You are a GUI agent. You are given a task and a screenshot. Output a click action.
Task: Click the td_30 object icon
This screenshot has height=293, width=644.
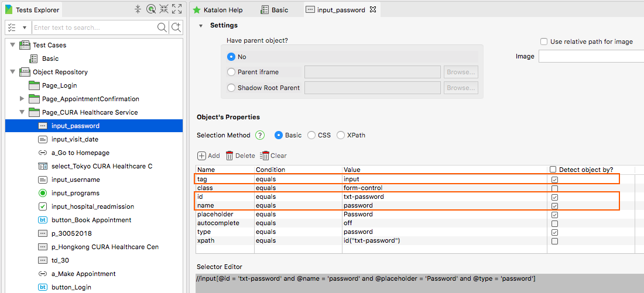[x=43, y=260]
